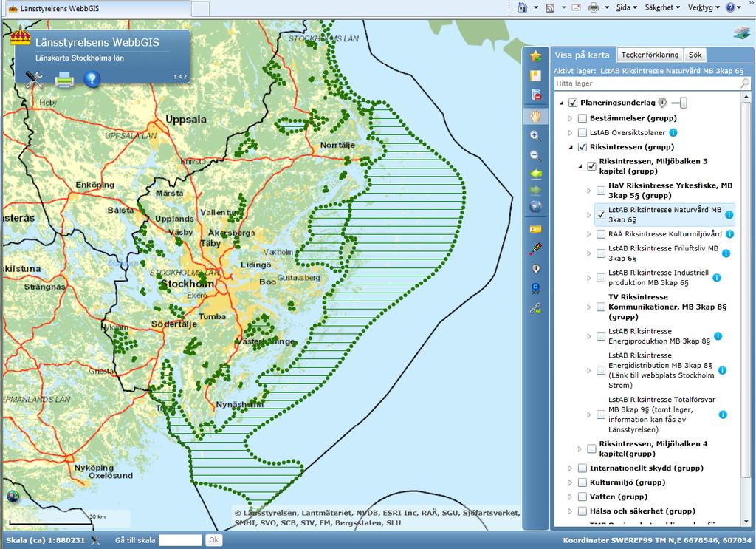Switch to the Teckenförklaring tab
The image size is (756, 549).
(x=650, y=55)
